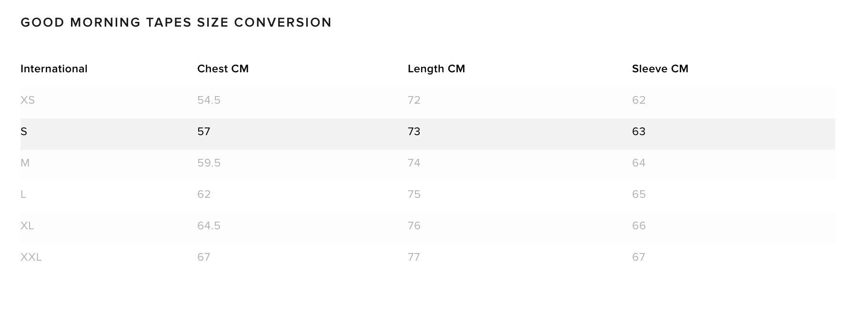This screenshot has width=868, height=313.
Task: Click chest value 57 in S row
Action: coord(203,132)
